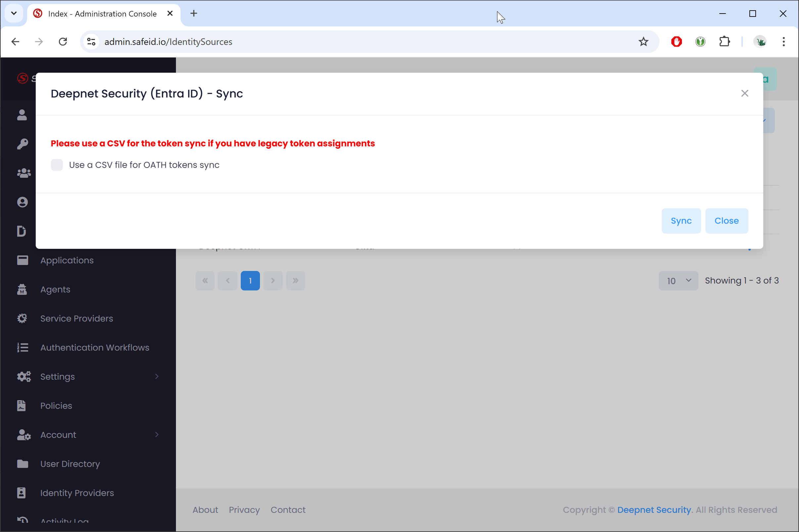Image resolution: width=799 pixels, height=532 pixels.
Task: Click the Applications sidebar icon
Action: click(22, 260)
